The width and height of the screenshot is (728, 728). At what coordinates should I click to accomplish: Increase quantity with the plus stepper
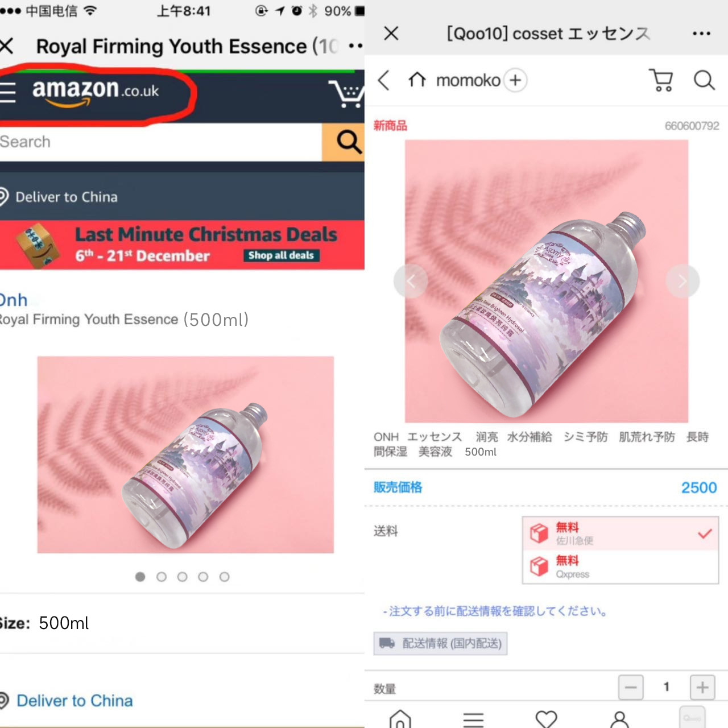702,688
